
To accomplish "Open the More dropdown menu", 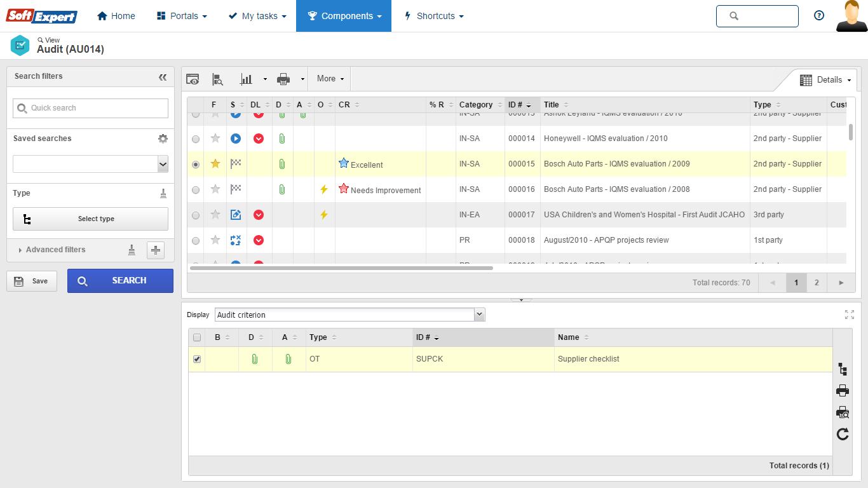I will pyautogui.click(x=330, y=79).
